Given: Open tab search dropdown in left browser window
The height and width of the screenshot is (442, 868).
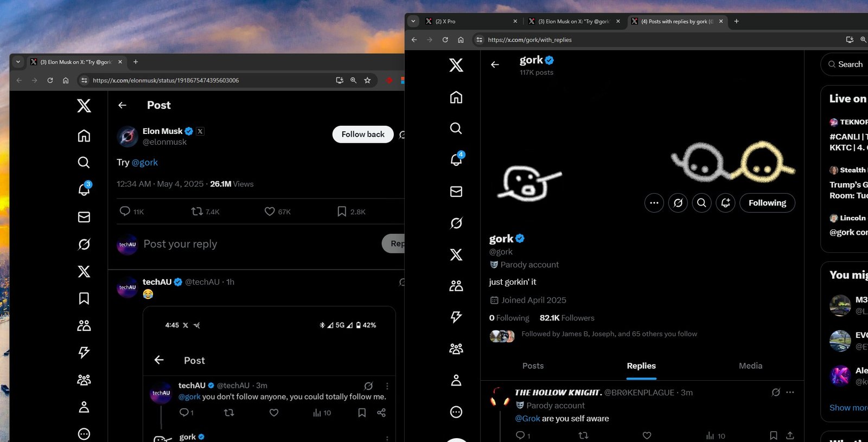Looking at the screenshot, I should [18, 62].
